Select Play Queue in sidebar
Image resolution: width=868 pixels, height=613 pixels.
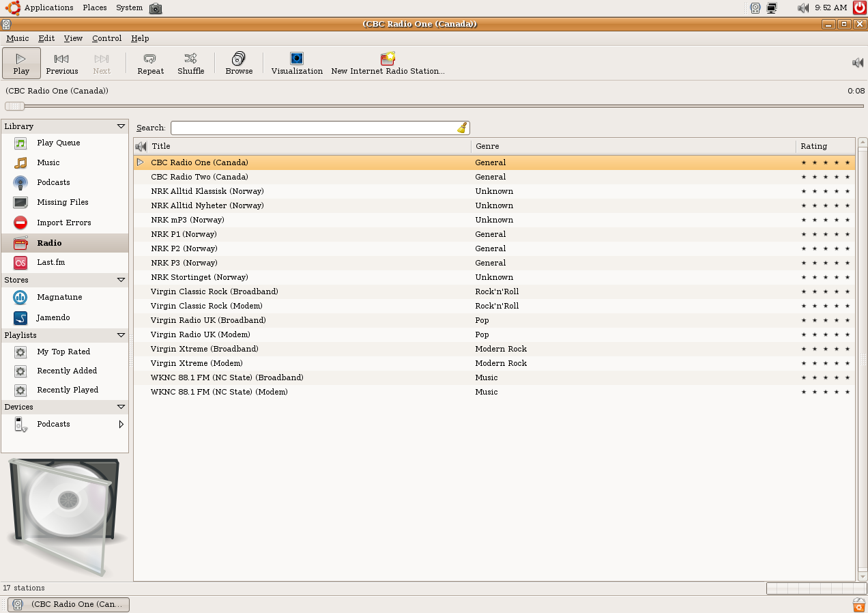[64, 143]
